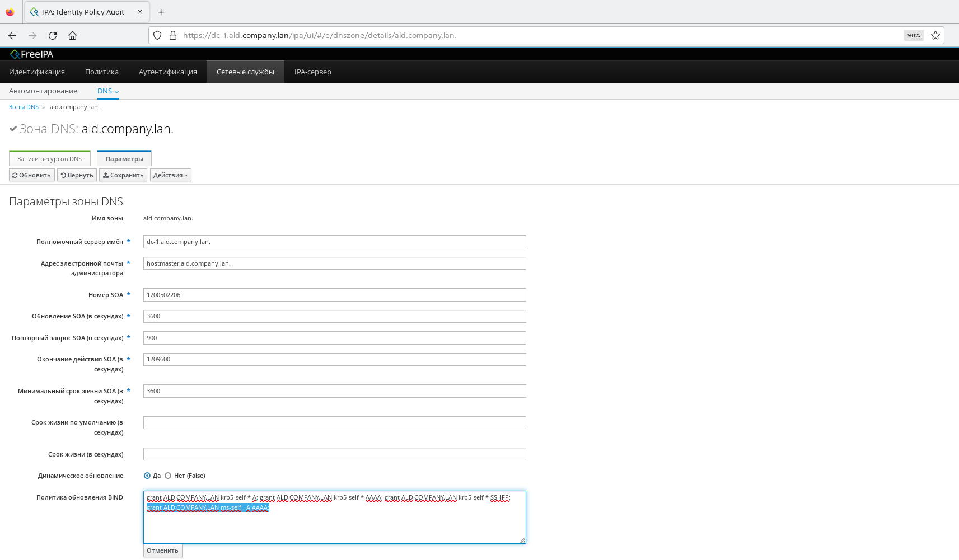Click the Вернуть button
Image resolution: width=959 pixels, height=560 pixels.
pyautogui.click(x=77, y=175)
